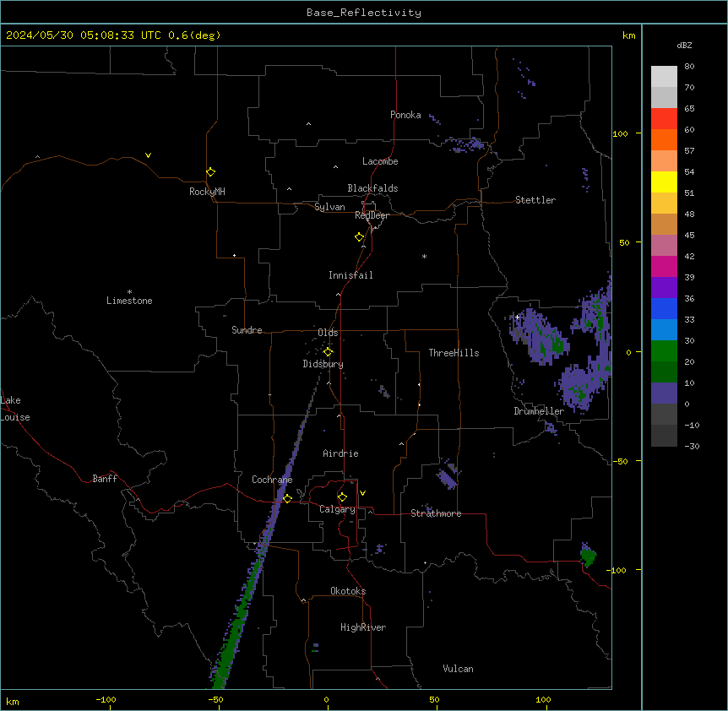The width and height of the screenshot is (728, 711).
Task: Click the Okotoks label
Action: click(348, 591)
